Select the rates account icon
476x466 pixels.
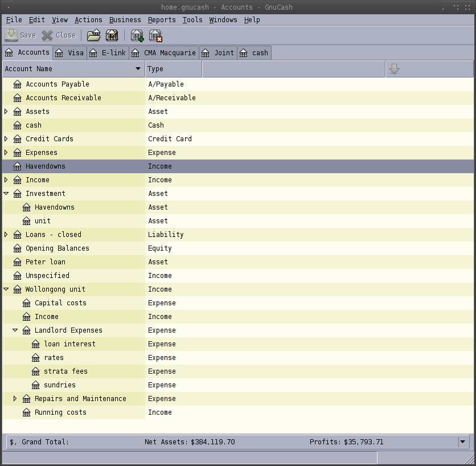point(36,358)
